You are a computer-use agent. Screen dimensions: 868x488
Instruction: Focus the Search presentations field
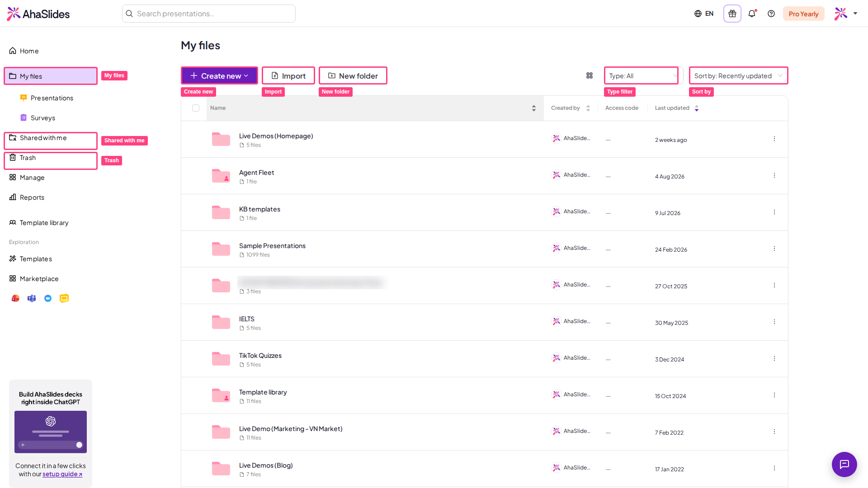click(x=209, y=14)
